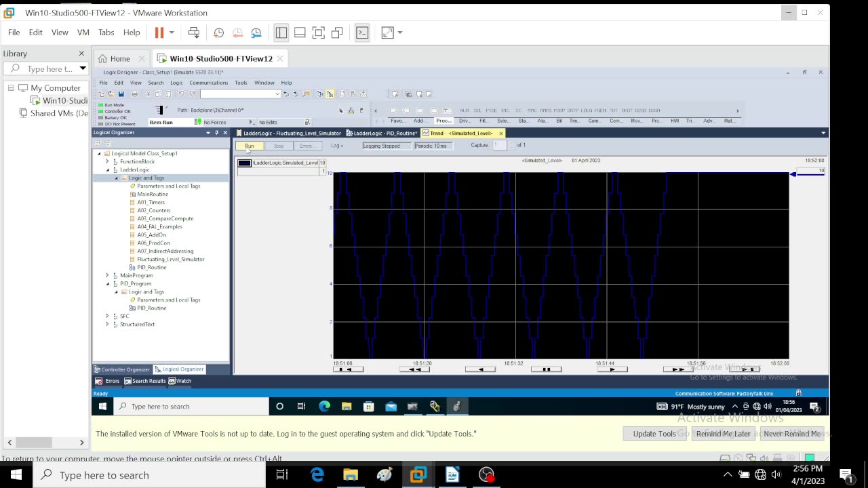The image size is (868, 488).
Task: Open the Watch tab at bottom
Action: coord(180,381)
